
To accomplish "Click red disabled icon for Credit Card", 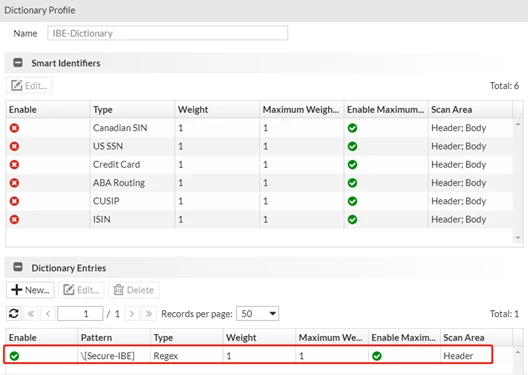I will [x=14, y=165].
